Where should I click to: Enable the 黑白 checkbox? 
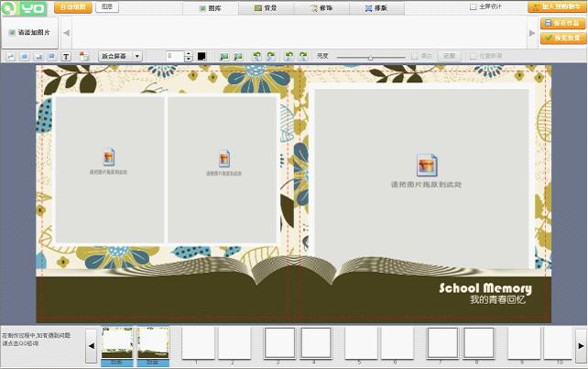(x=415, y=57)
